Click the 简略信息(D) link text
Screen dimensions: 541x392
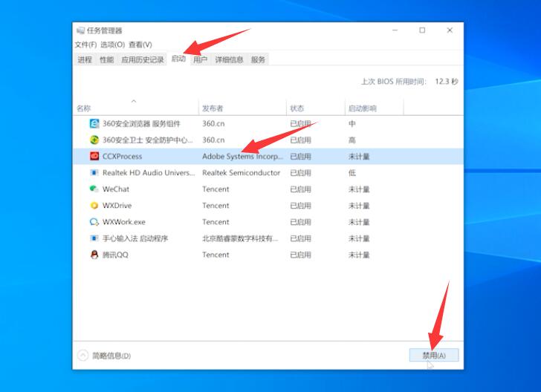[111, 356]
